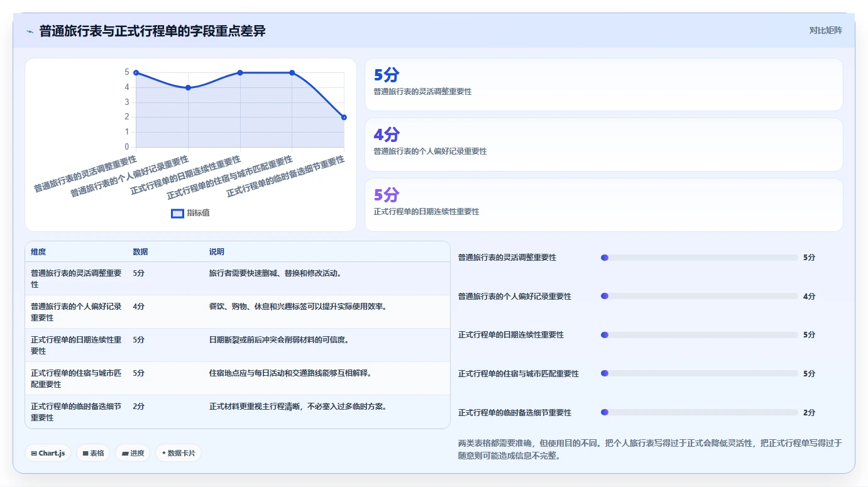Click the 对比矩阵 label in the header
The height and width of the screenshot is (487, 868).
tap(825, 30)
